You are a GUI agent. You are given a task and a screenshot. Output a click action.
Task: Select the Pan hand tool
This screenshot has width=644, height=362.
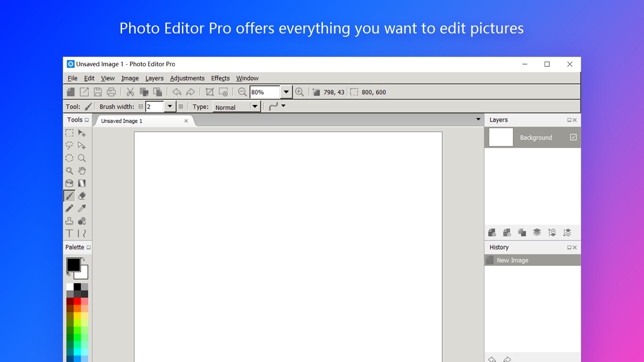tap(82, 171)
